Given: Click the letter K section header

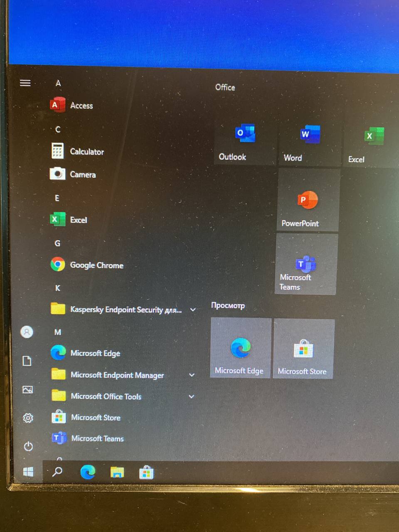Looking at the screenshot, I should pyautogui.click(x=58, y=288).
